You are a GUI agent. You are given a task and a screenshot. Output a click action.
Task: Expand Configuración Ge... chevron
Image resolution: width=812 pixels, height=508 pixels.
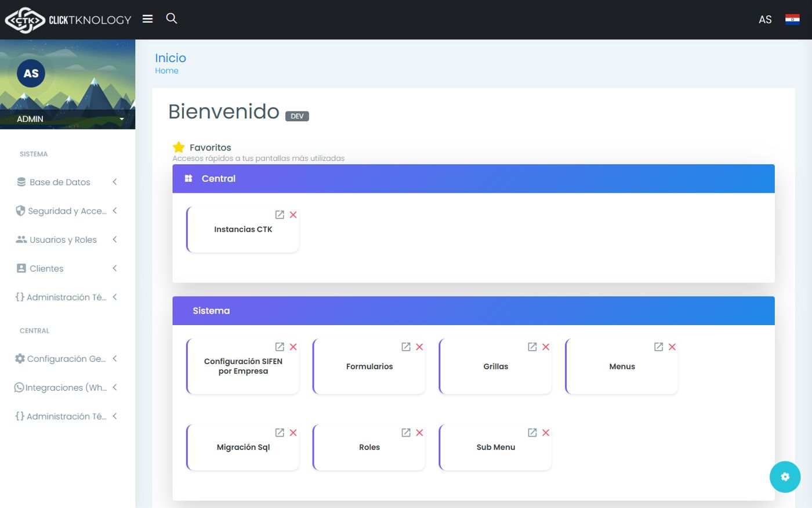tap(115, 359)
